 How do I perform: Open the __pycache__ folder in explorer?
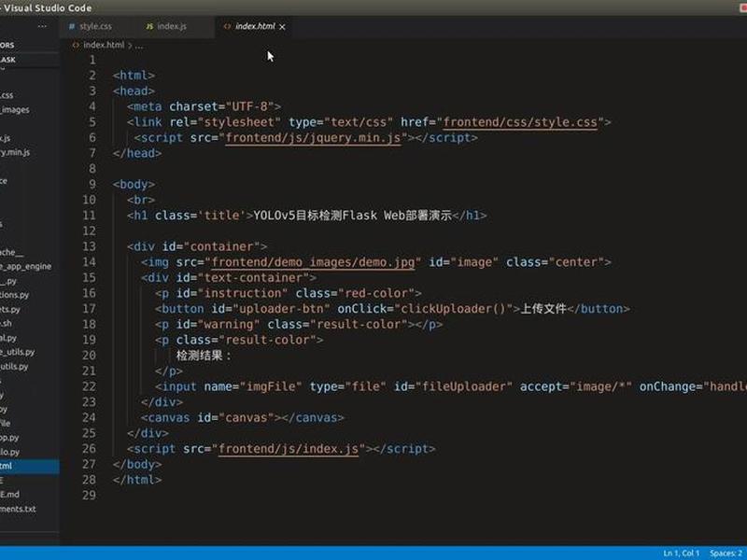pyautogui.click(x=11, y=252)
